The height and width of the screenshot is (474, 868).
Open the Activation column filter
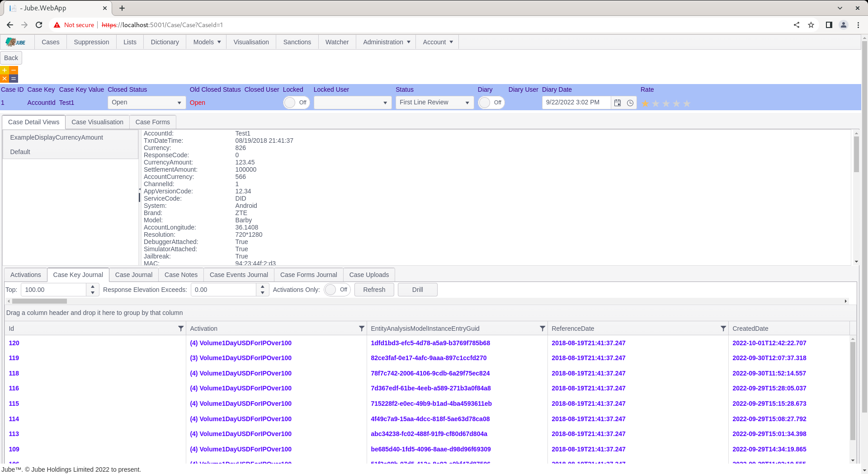click(362, 329)
